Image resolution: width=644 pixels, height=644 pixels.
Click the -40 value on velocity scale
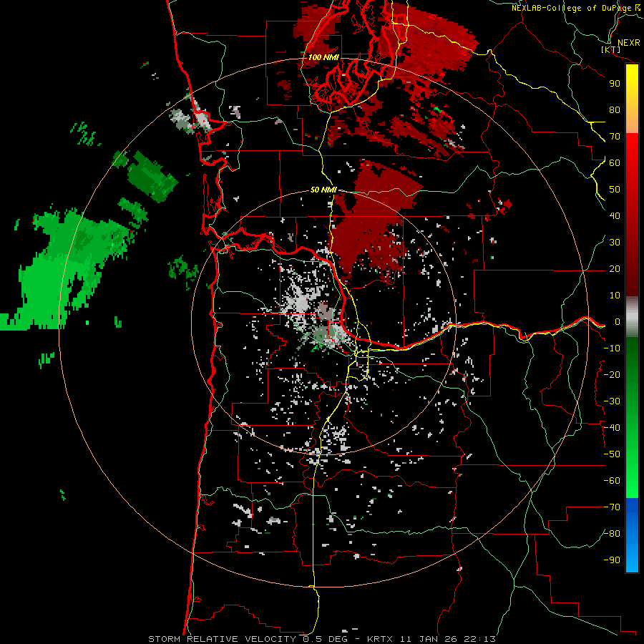pos(612,428)
